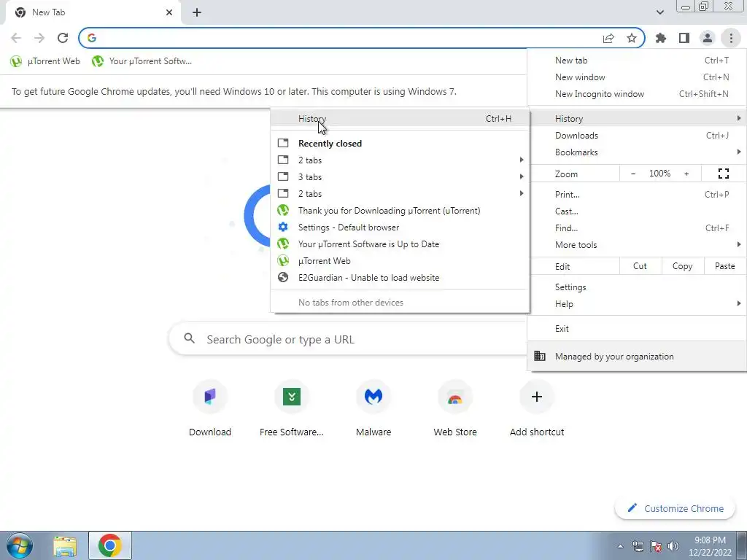Reopen µTorrent Web from recently closed list
The height and width of the screenshot is (560, 747).
pos(400,261)
